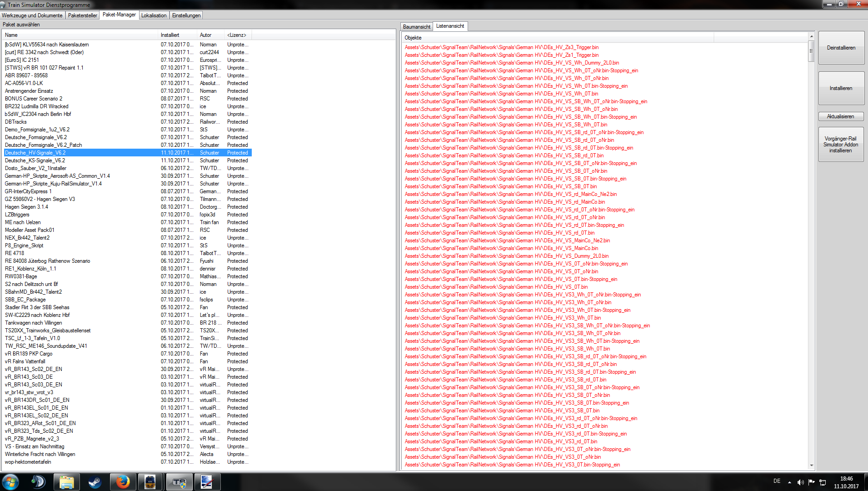Image resolution: width=868 pixels, height=491 pixels.
Task: Click the Train Simulator Dienstprogramme title bar icon
Action: coord(3,5)
